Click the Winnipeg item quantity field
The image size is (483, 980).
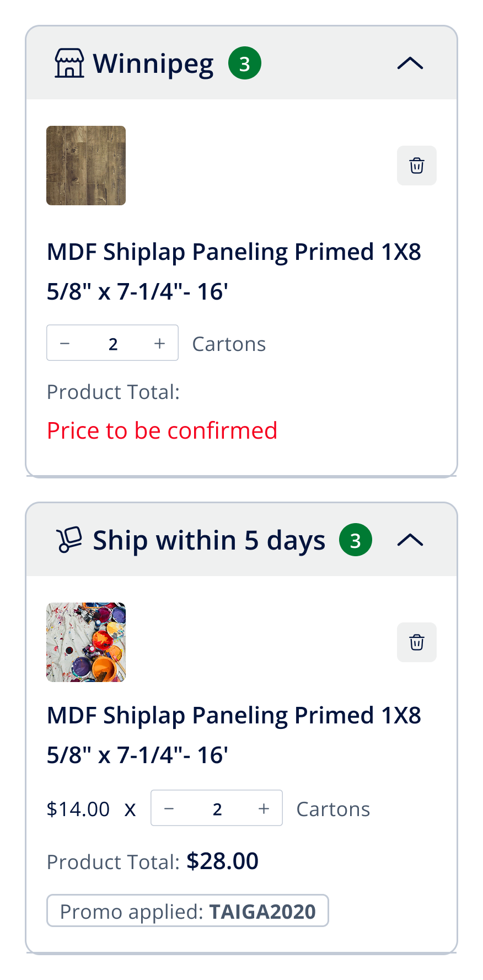point(113,344)
